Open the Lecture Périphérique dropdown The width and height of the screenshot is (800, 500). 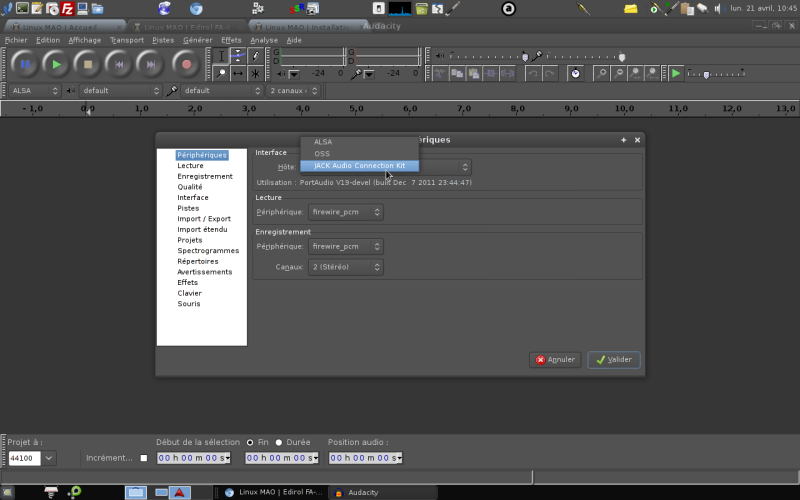point(345,212)
